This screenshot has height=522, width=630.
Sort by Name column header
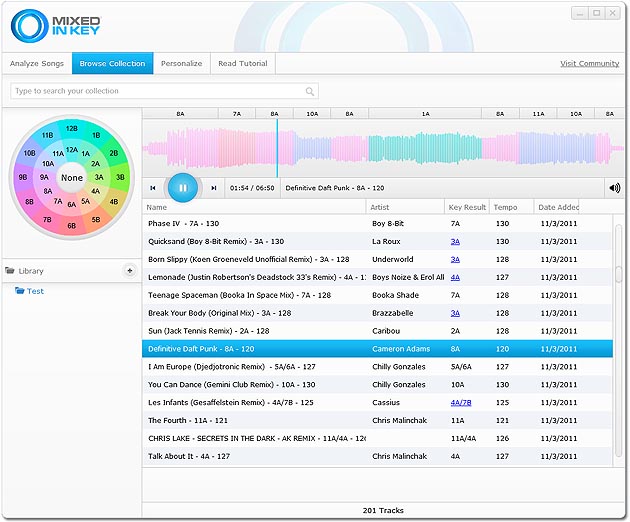(254, 207)
